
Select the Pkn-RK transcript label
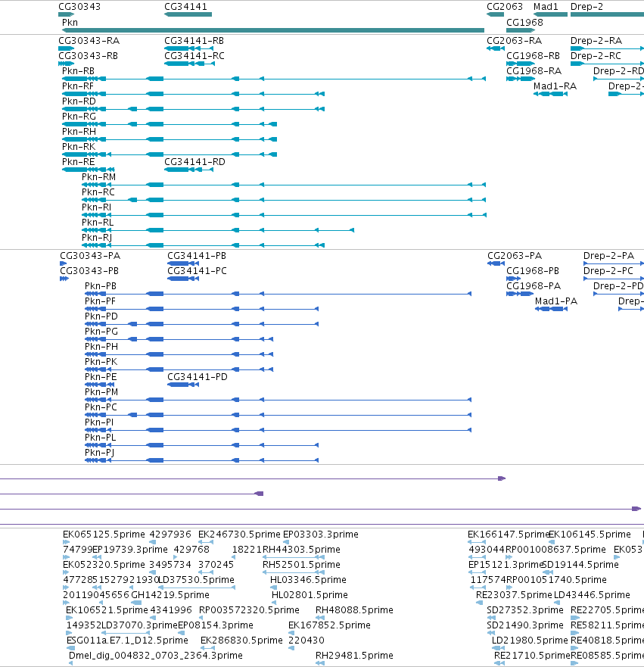[79, 147]
